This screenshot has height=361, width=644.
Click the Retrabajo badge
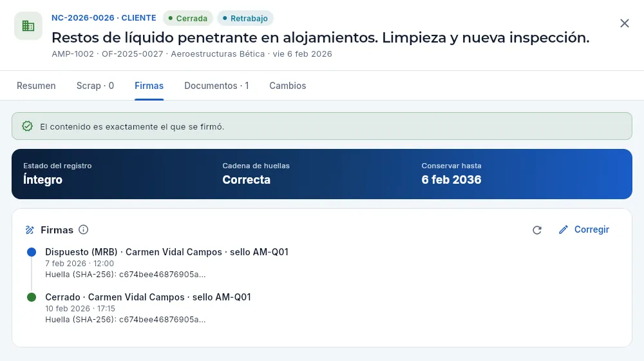click(245, 19)
